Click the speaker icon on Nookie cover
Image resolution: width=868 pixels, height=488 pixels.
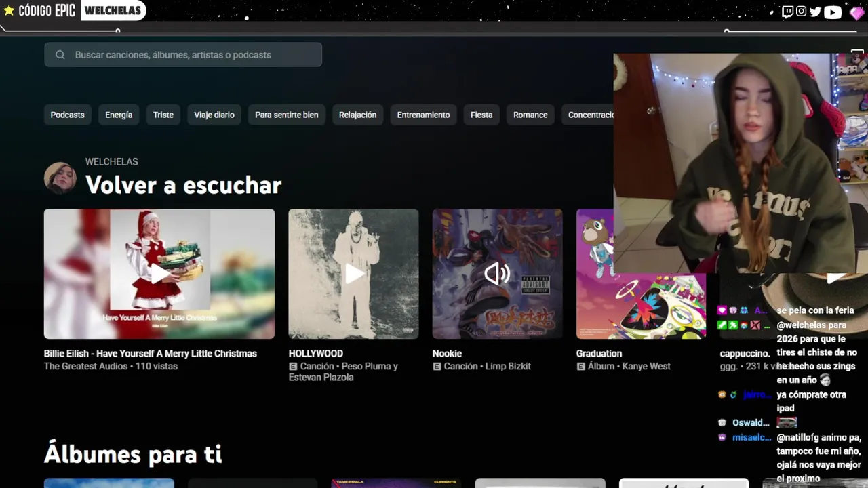[x=497, y=274]
